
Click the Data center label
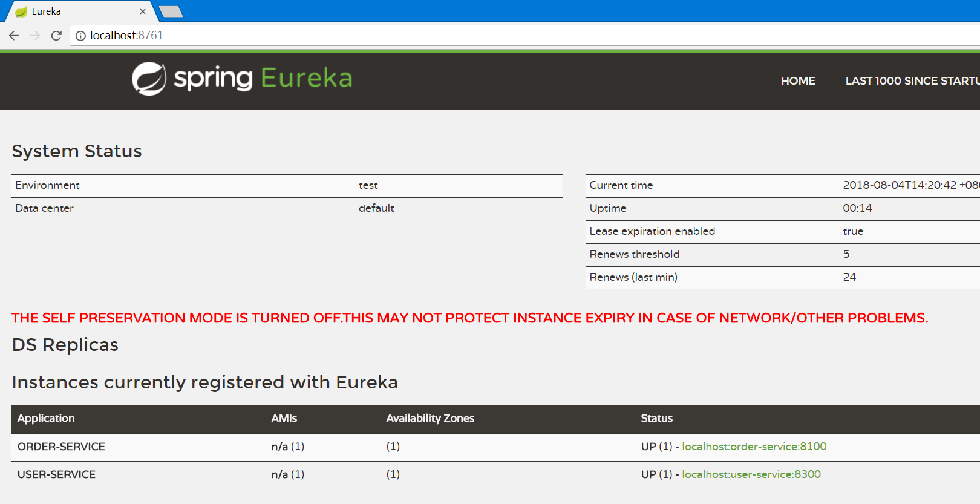point(44,208)
